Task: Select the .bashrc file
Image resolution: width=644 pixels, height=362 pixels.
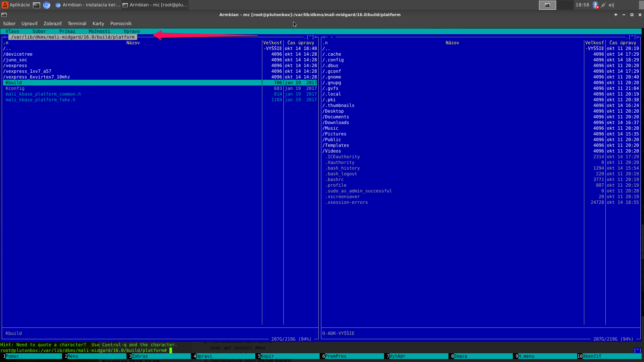Action: pyautogui.click(x=481, y=179)
